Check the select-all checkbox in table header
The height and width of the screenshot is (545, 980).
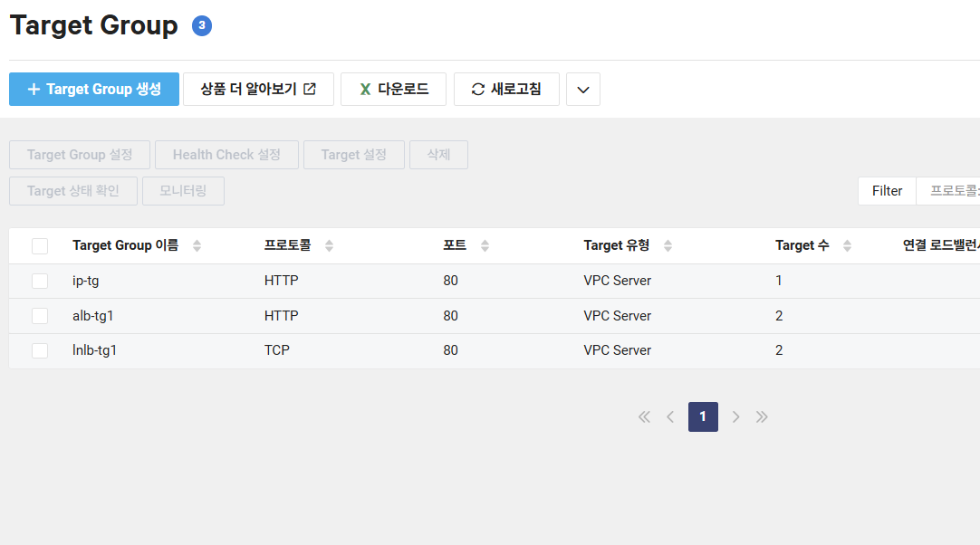pyautogui.click(x=40, y=244)
